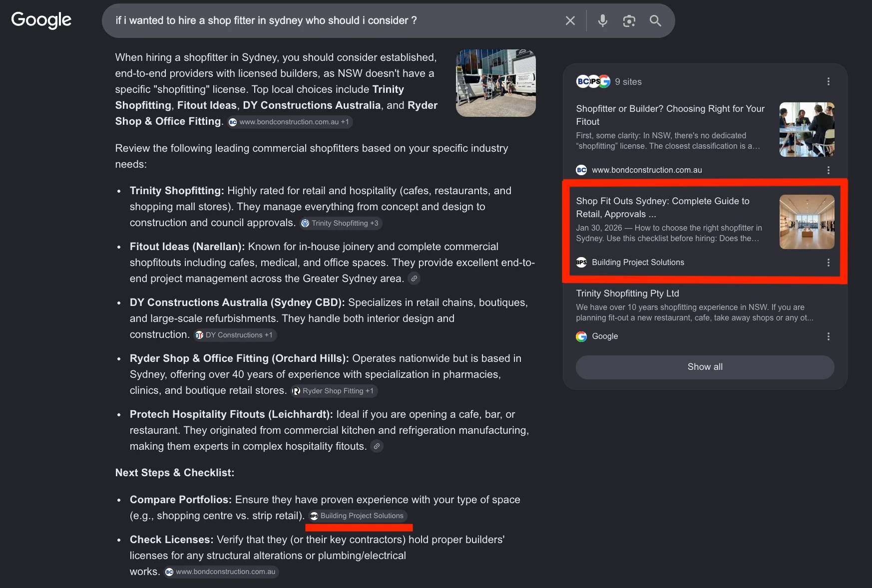Open the Google logo homepage link

tap(41, 20)
